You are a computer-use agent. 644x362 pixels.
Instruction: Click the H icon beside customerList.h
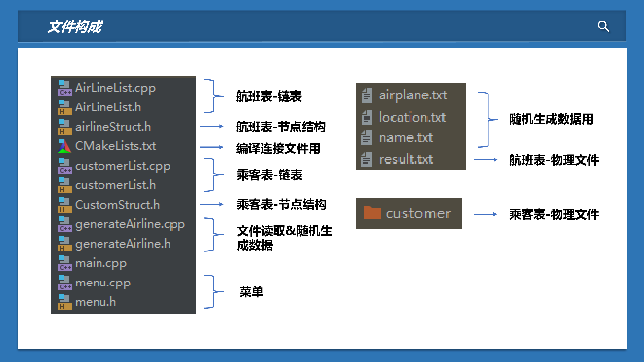pyautogui.click(x=65, y=185)
